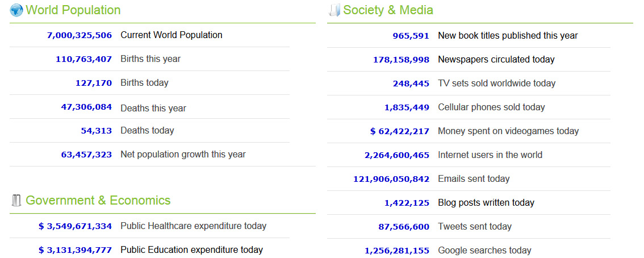Screen dimensions: 644x258
Task: Click Newspapers circulated today label
Action: 496,60
